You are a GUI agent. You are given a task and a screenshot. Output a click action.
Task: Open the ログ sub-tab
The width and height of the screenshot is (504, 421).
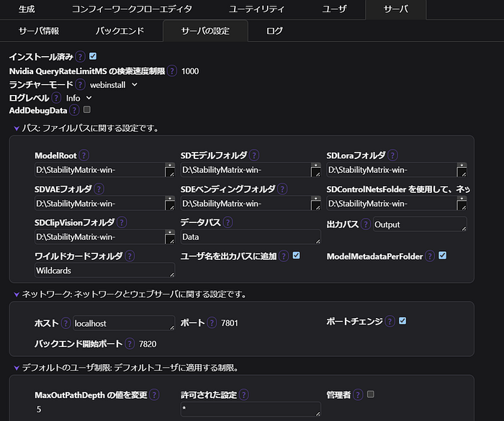click(274, 31)
